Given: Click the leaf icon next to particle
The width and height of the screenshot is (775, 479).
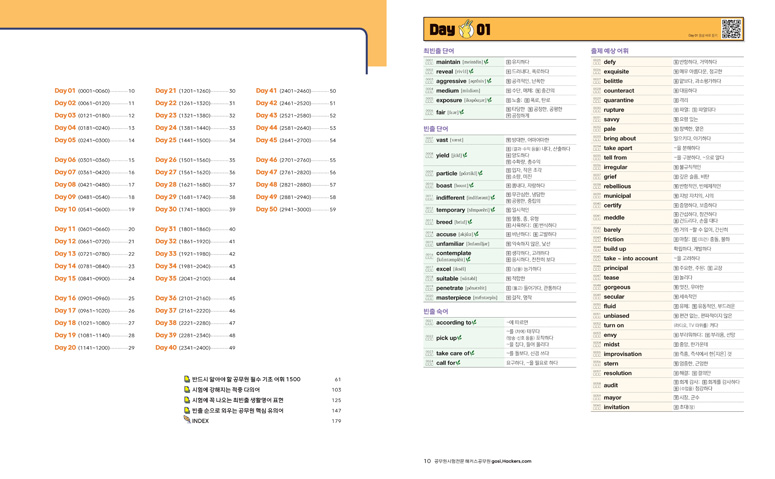Looking at the screenshot, I should click(x=480, y=173).
